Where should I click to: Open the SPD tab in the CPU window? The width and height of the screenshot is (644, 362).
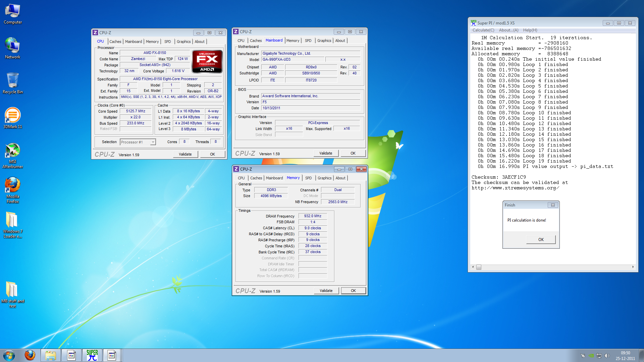click(168, 42)
